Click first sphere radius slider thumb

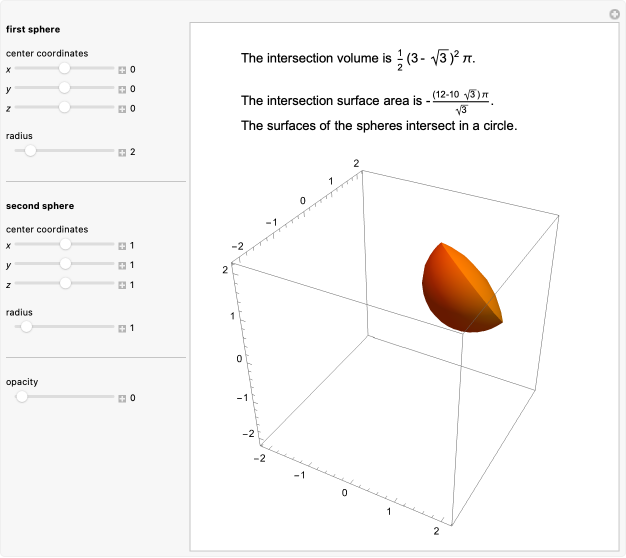point(30,151)
